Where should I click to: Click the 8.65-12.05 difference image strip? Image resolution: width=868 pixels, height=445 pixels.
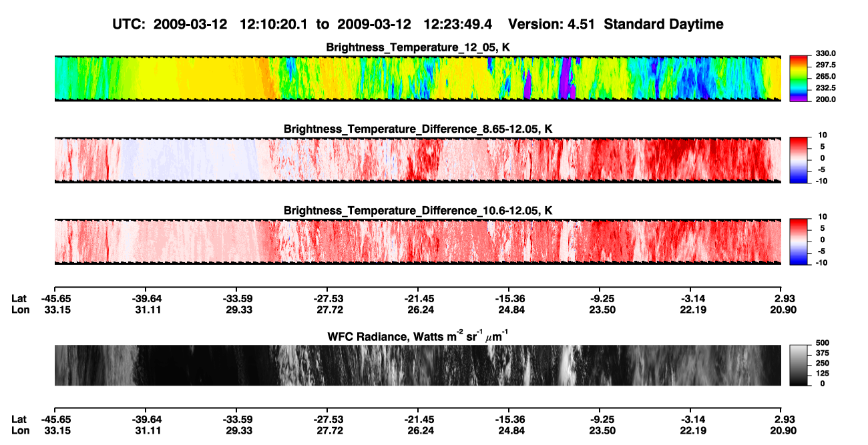click(417, 160)
